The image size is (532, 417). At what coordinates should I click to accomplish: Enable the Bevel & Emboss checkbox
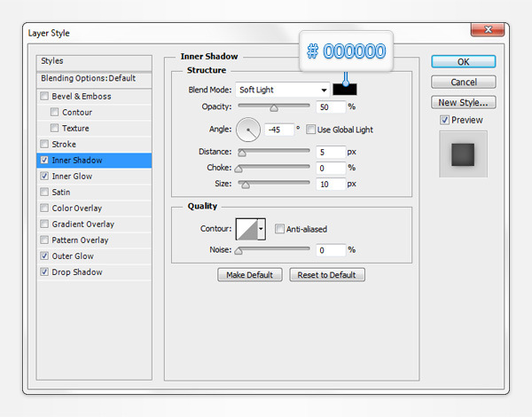[45, 97]
